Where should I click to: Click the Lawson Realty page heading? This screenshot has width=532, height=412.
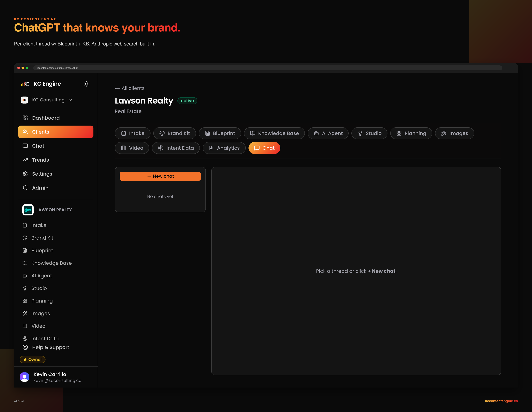144,101
